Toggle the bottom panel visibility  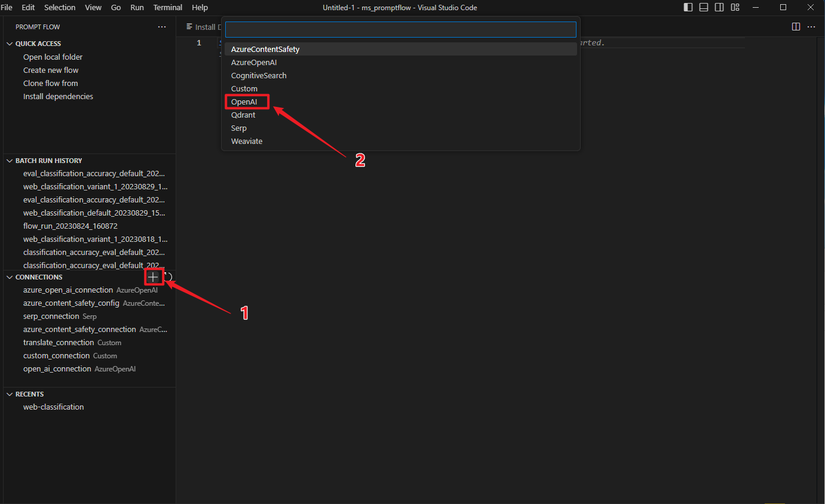point(704,8)
